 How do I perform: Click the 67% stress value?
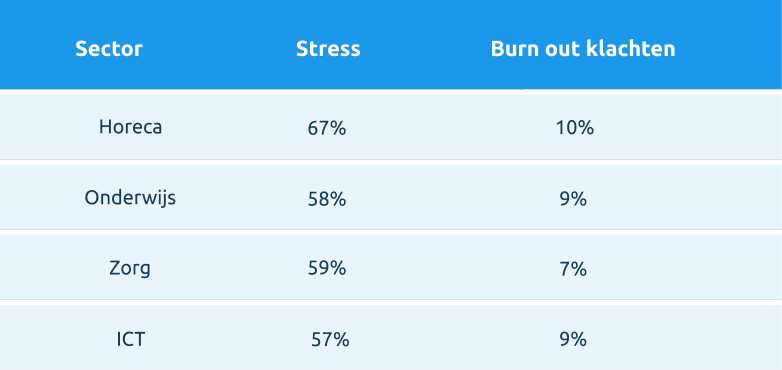327,128
